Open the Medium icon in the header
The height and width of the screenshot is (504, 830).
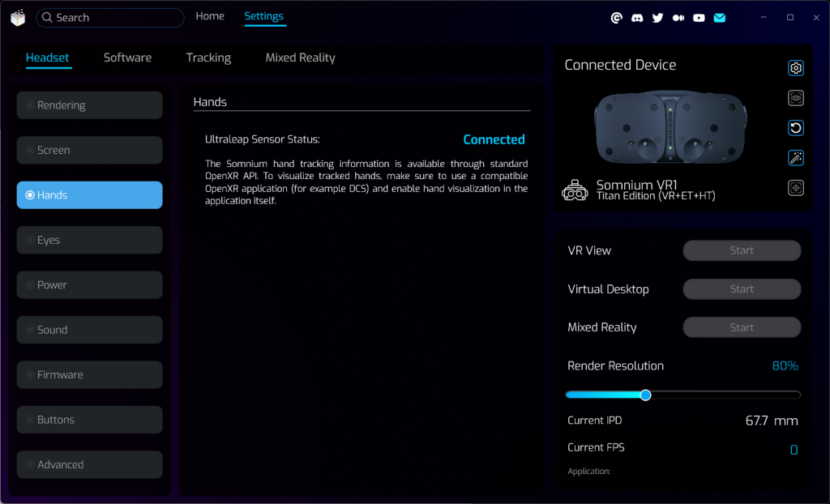(x=678, y=18)
